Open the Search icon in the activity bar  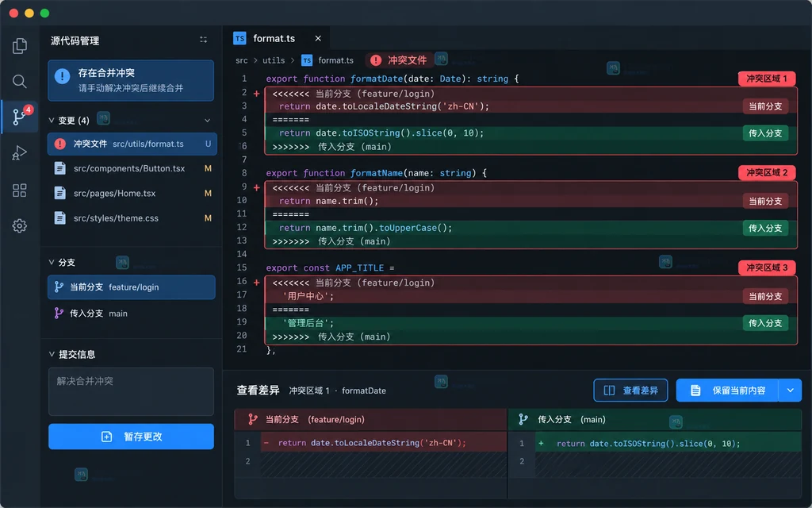[20, 82]
